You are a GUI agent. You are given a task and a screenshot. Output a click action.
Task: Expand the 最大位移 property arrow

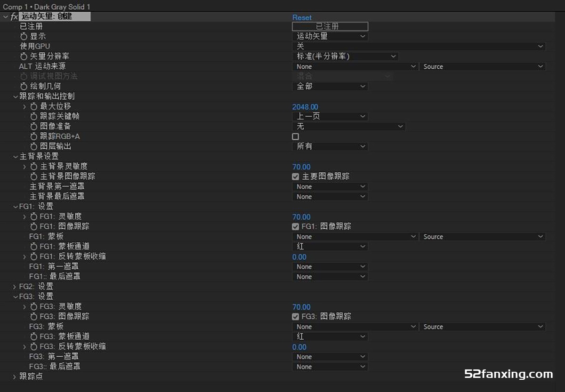24,106
